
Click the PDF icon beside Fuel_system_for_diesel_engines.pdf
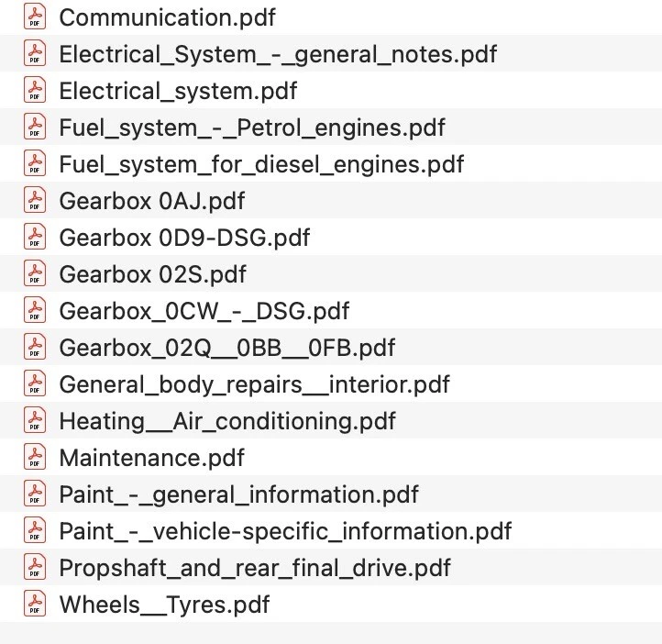click(35, 163)
